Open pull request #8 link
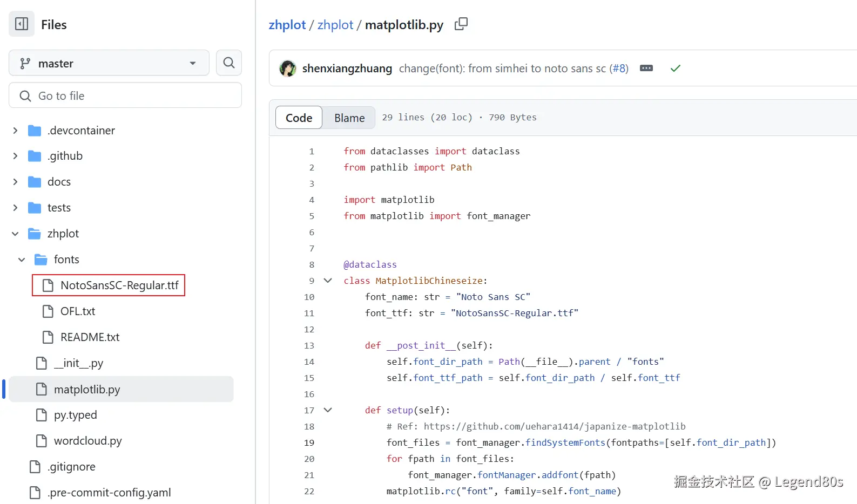 (619, 69)
